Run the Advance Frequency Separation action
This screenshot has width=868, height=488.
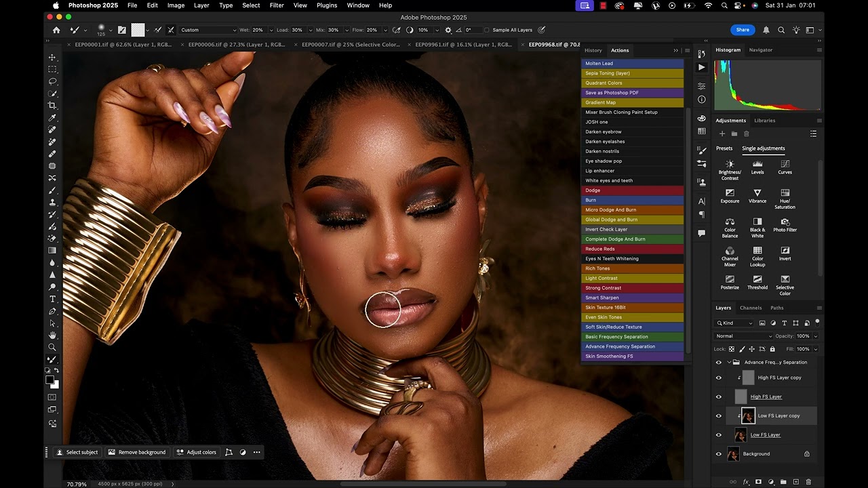click(x=632, y=346)
